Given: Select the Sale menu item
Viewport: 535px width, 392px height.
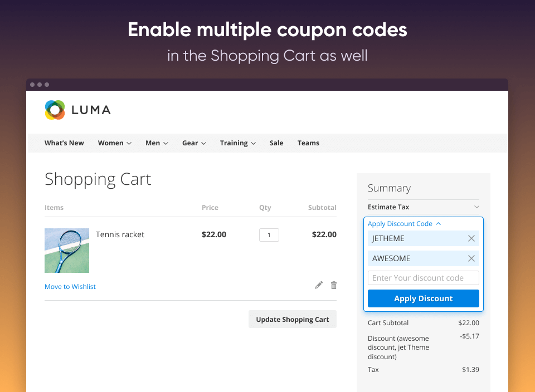Looking at the screenshot, I should click(x=276, y=143).
